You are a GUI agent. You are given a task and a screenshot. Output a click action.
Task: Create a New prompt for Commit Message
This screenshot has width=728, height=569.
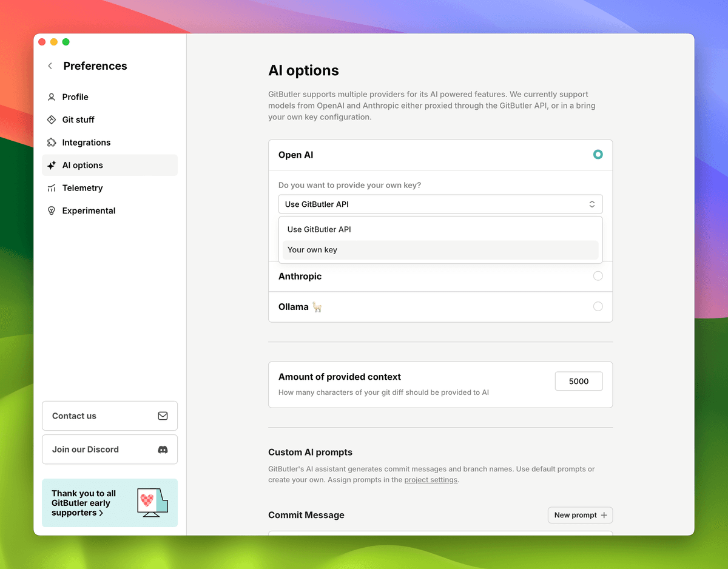[x=580, y=515]
